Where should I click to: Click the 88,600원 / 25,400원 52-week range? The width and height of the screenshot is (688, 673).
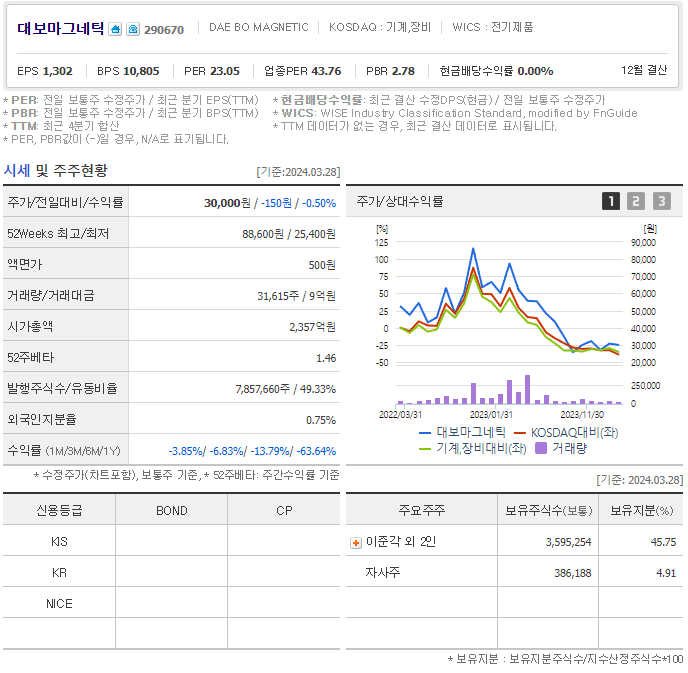coord(289,234)
